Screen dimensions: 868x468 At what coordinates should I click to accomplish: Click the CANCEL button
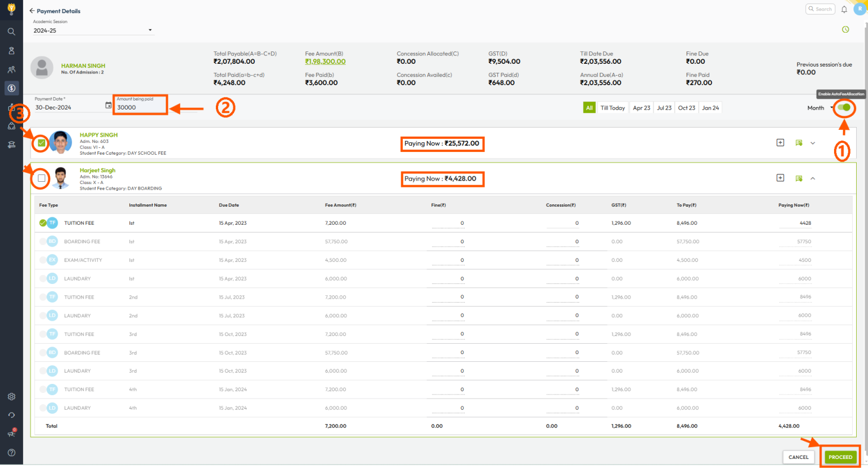tap(798, 457)
